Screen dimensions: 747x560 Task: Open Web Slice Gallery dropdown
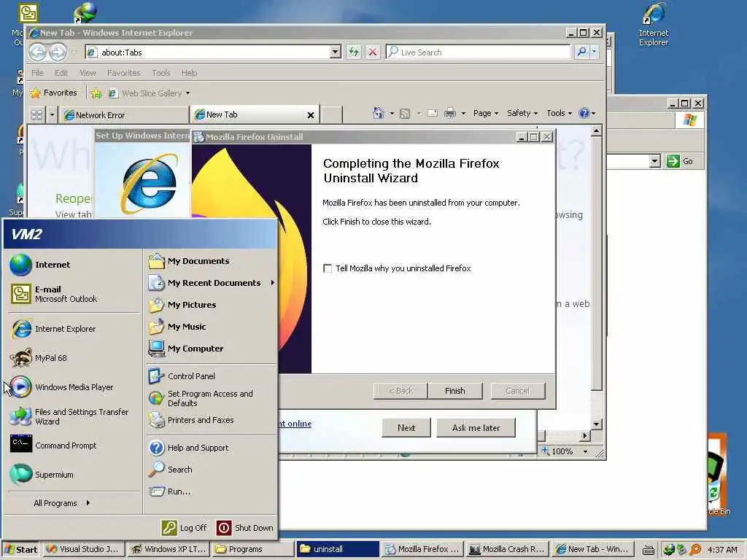pyautogui.click(x=187, y=93)
